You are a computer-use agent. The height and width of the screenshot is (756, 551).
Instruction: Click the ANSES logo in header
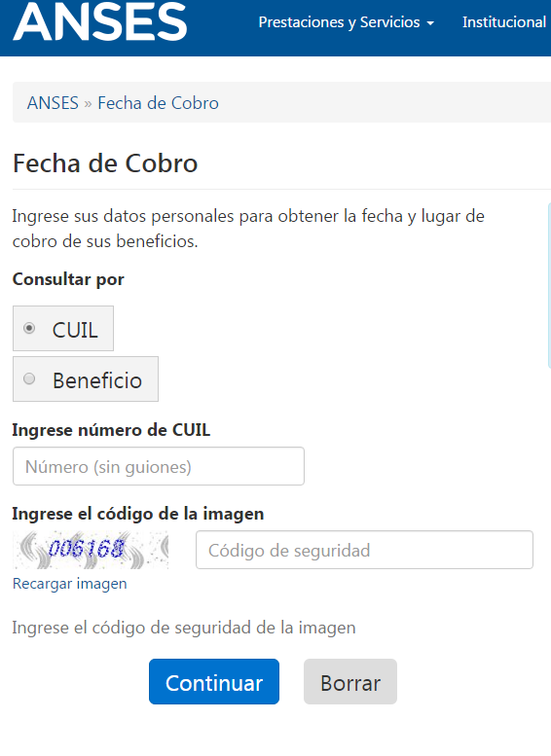(x=100, y=21)
